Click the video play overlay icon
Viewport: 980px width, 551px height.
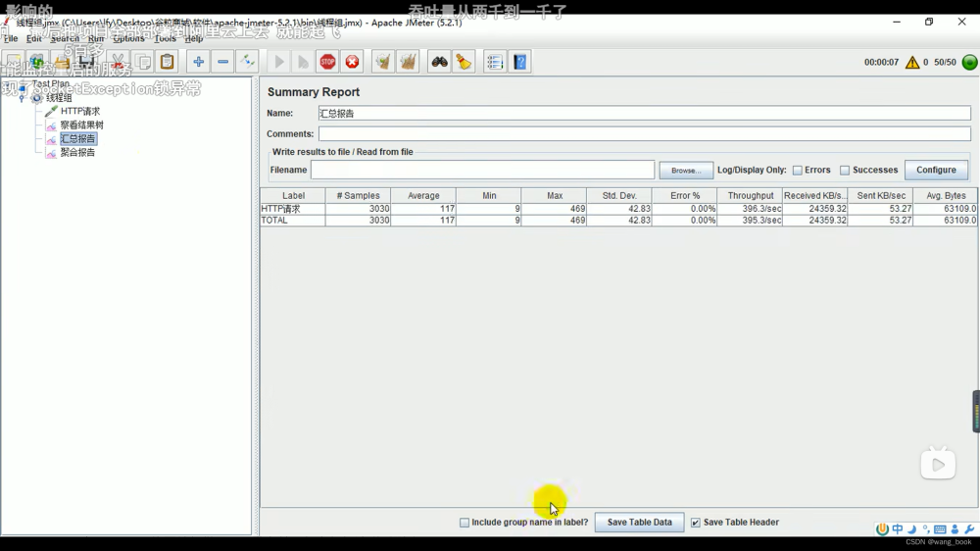pyautogui.click(x=938, y=464)
